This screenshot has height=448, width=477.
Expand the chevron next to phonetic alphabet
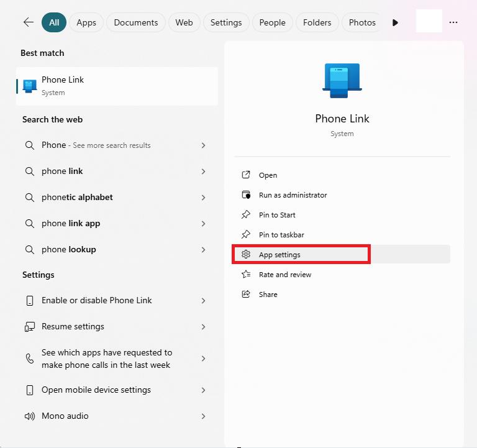click(x=203, y=198)
